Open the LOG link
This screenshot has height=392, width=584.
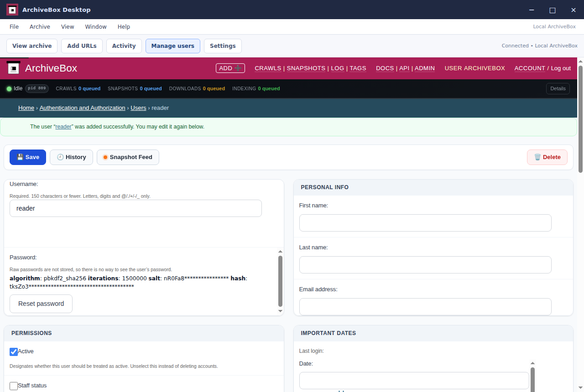(x=338, y=68)
